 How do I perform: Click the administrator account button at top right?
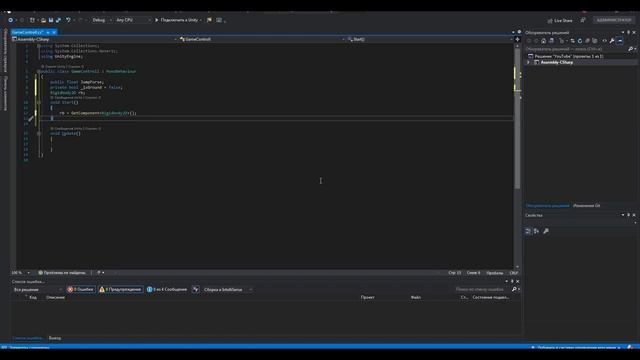tap(613, 20)
